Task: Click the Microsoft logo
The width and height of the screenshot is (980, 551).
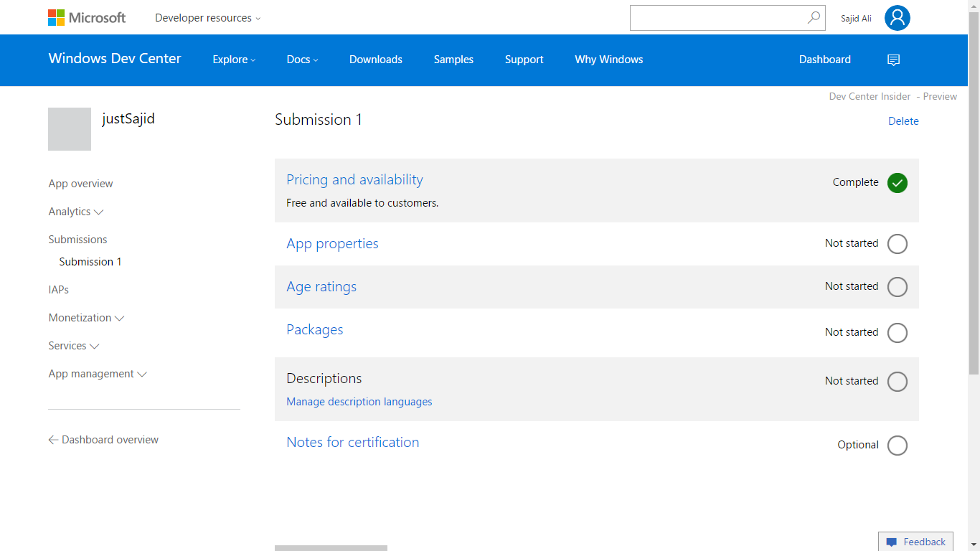Action: point(87,18)
